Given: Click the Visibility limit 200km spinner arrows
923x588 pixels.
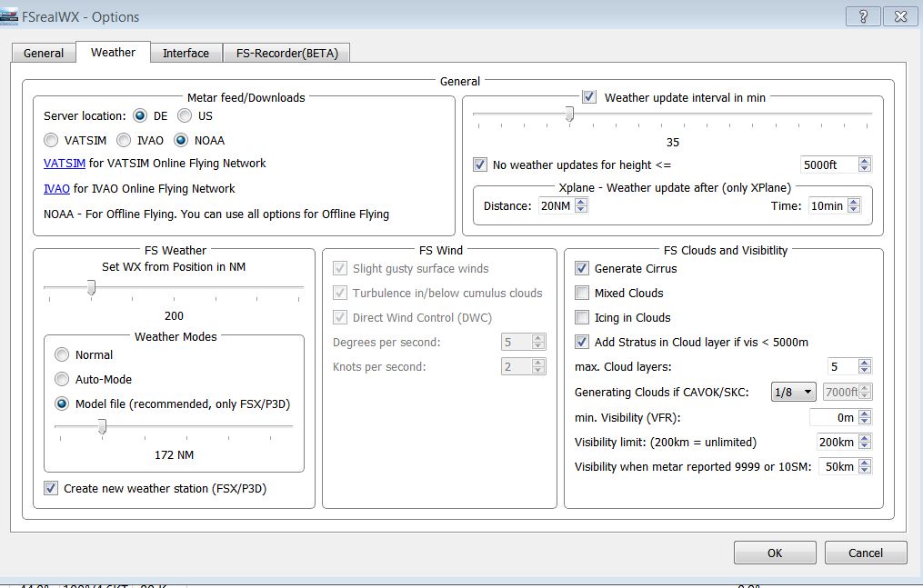Looking at the screenshot, I should 864,442.
